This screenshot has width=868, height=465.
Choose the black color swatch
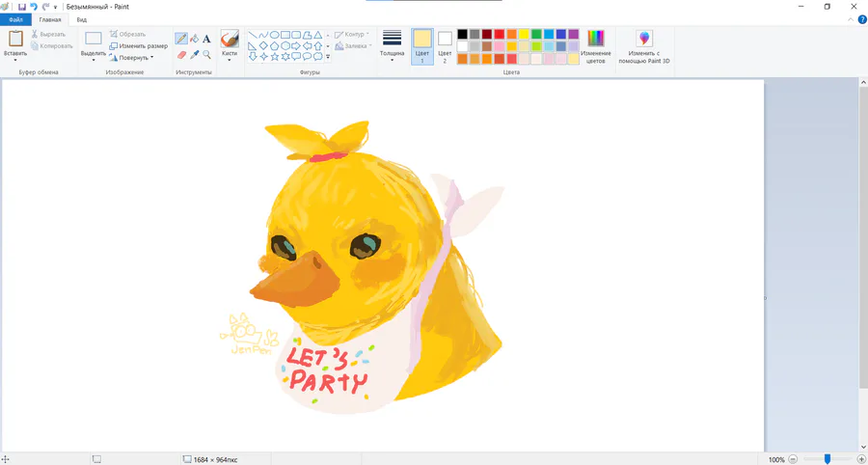[x=462, y=35]
